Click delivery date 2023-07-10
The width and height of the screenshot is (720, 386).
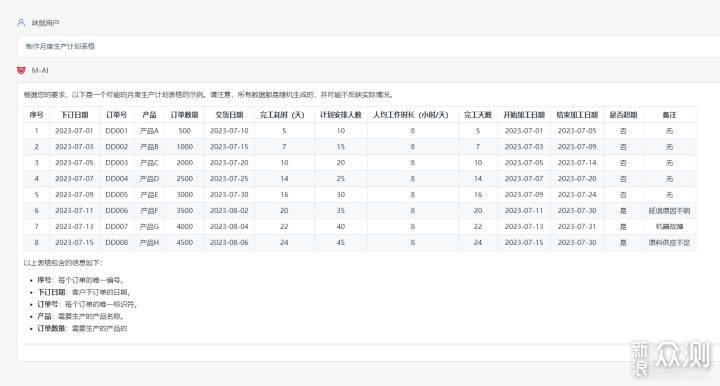(x=229, y=131)
